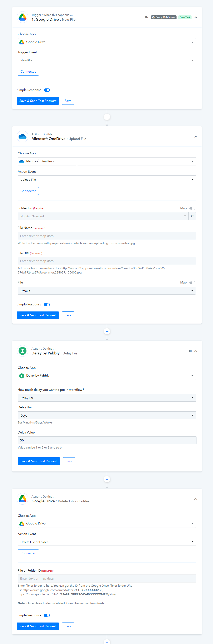
Task: Click 'Google Drive : Delete File or Folder' step title
Action: coord(60,501)
